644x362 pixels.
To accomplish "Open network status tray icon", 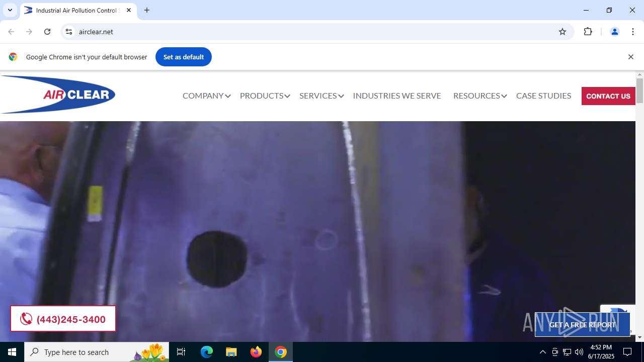I will point(567,352).
